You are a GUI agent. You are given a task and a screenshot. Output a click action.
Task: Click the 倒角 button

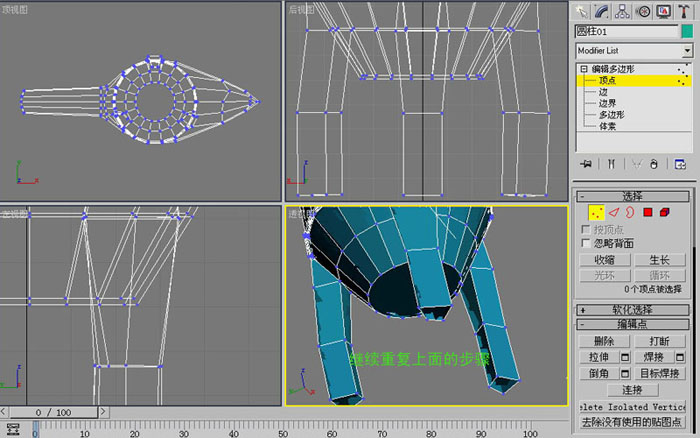click(599, 373)
